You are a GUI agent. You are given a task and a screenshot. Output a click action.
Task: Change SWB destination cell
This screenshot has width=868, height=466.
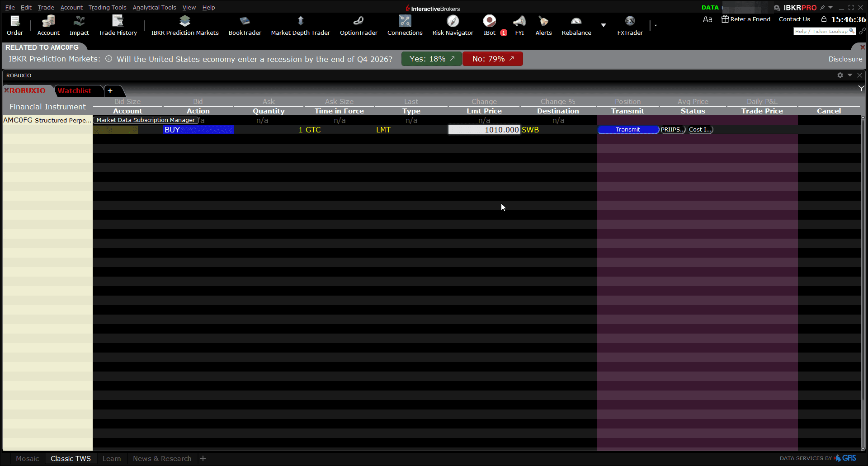click(558, 130)
